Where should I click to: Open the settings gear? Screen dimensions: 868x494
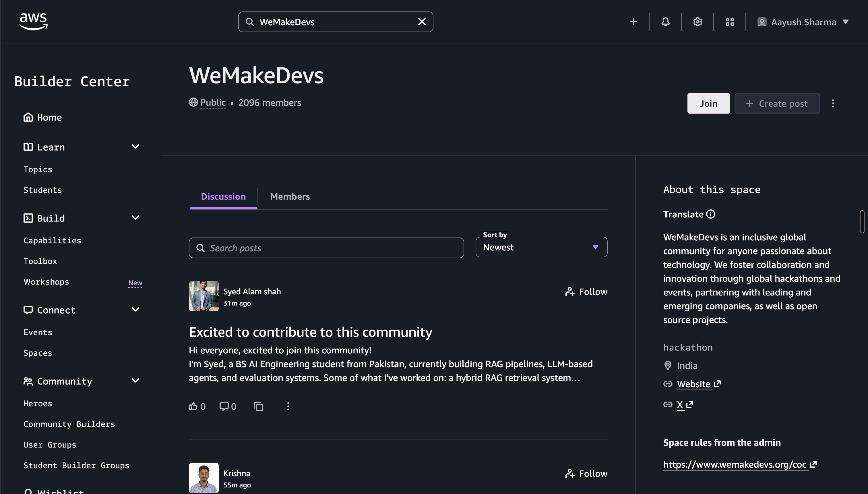pyautogui.click(x=697, y=22)
